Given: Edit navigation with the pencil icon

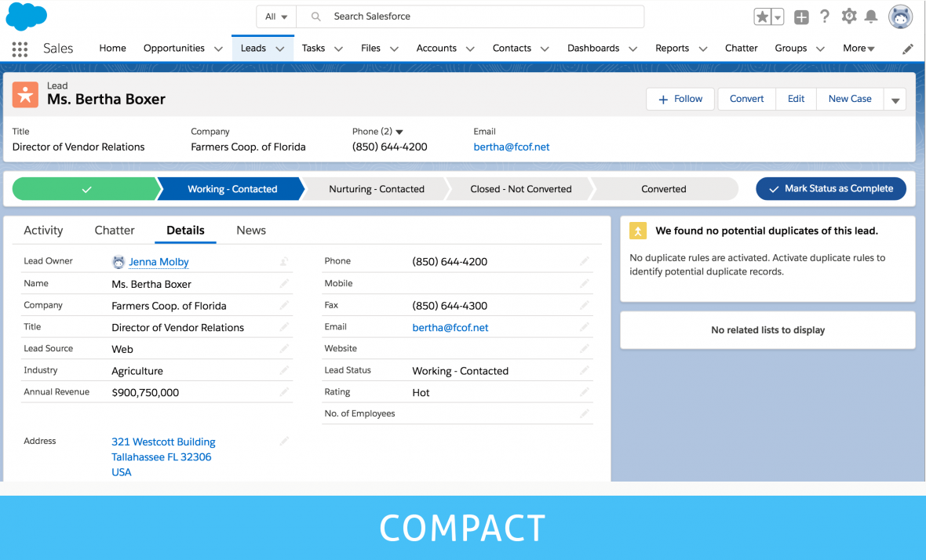Looking at the screenshot, I should click(x=907, y=48).
